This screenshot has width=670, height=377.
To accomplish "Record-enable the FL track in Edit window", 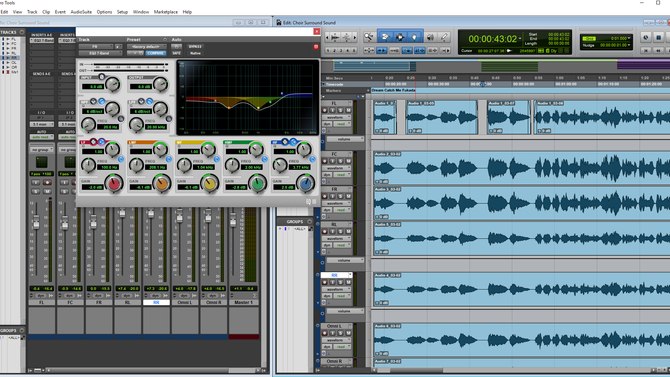I will pos(325,110).
